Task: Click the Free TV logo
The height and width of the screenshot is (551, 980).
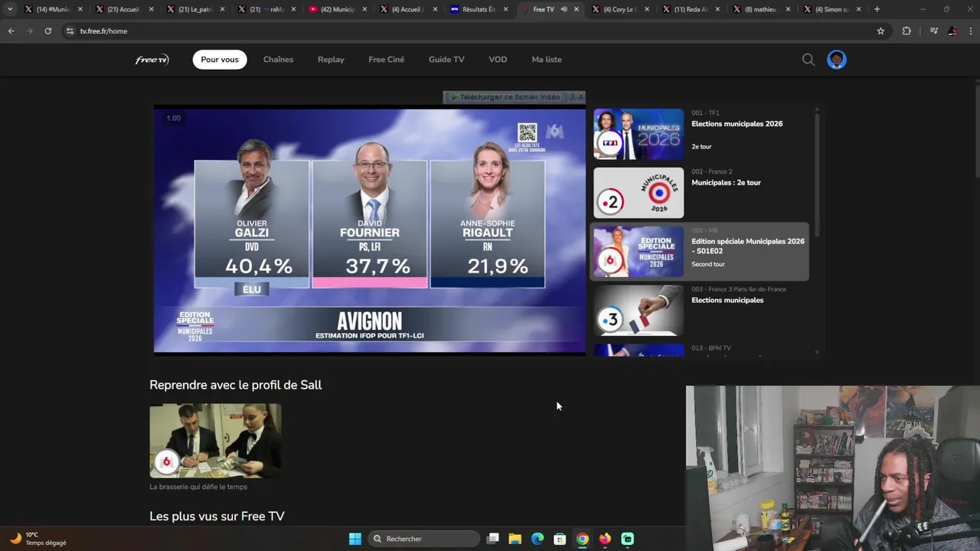Action: point(152,60)
